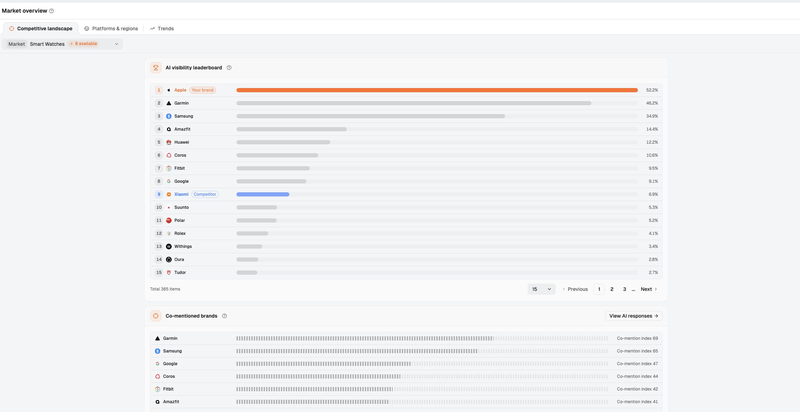This screenshot has height=412, width=800.
Task: Click the Polar 5.2% value
Action: point(653,220)
